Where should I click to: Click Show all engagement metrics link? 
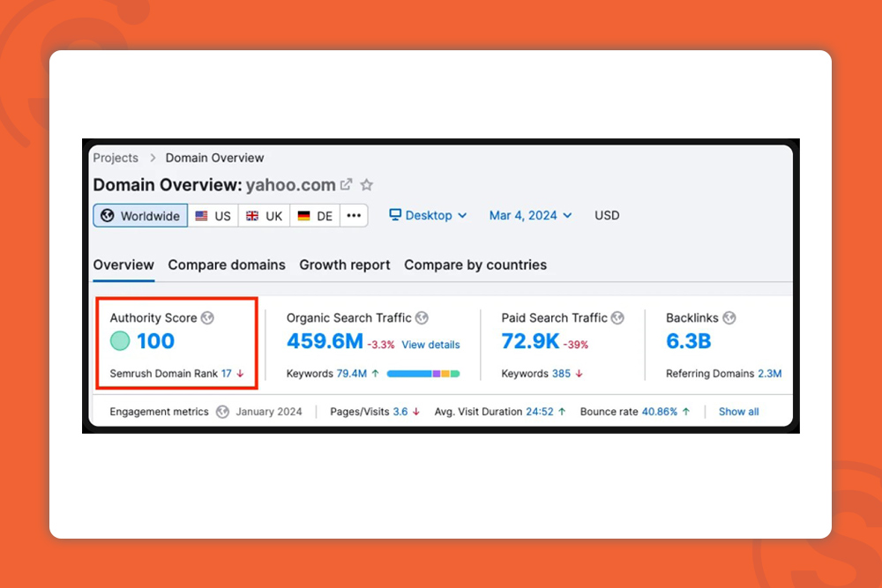[x=738, y=412]
